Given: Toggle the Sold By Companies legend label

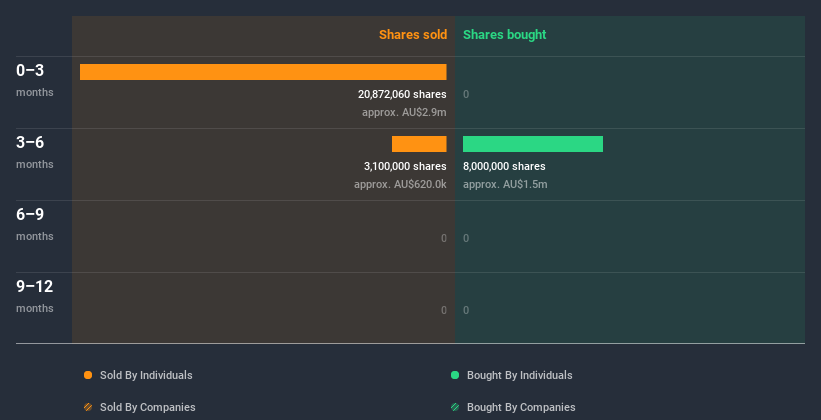Looking at the screenshot, I should (x=148, y=407).
